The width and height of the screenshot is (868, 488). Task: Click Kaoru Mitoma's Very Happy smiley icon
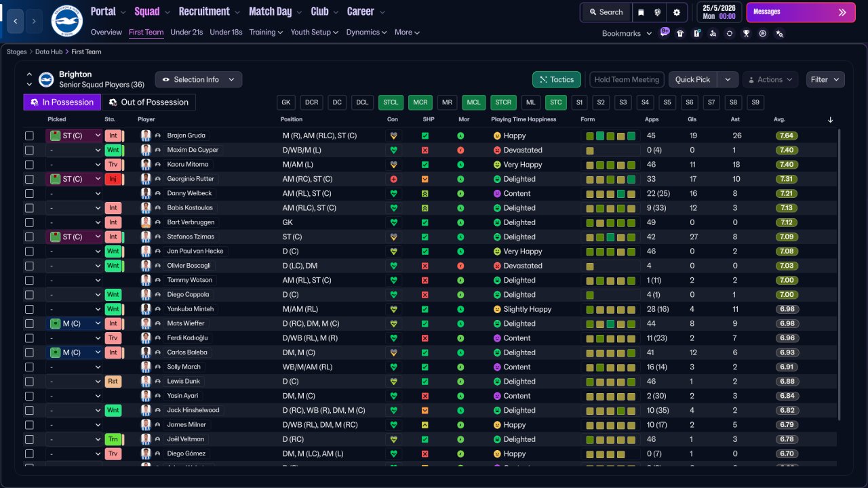497,165
